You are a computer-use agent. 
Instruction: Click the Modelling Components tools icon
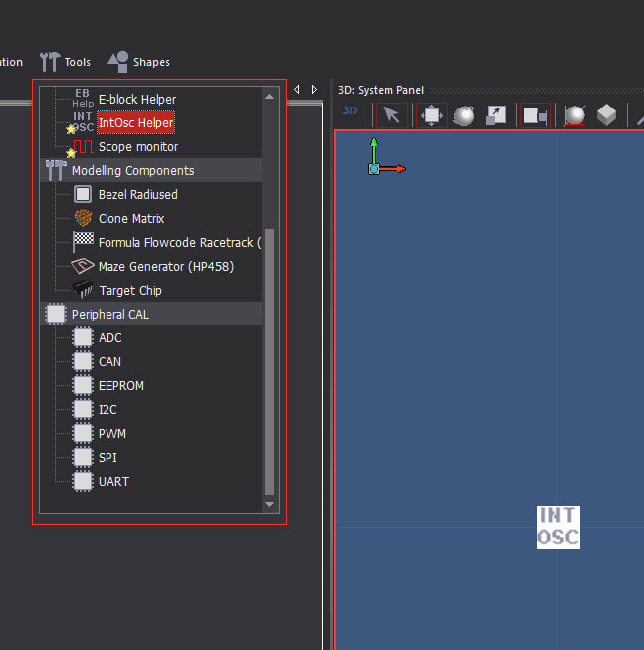[x=56, y=170]
